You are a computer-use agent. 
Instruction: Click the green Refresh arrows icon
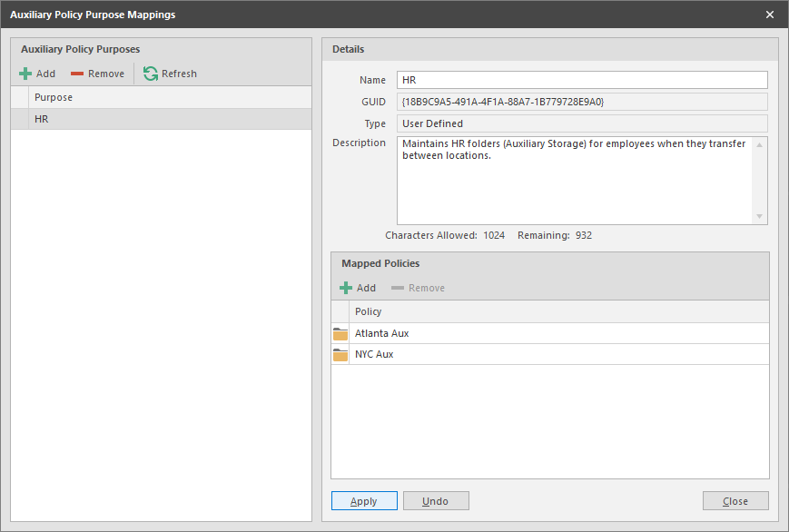(x=151, y=74)
